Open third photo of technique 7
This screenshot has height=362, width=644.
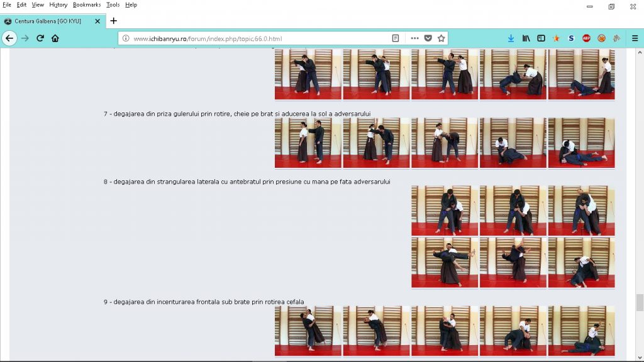(x=445, y=143)
